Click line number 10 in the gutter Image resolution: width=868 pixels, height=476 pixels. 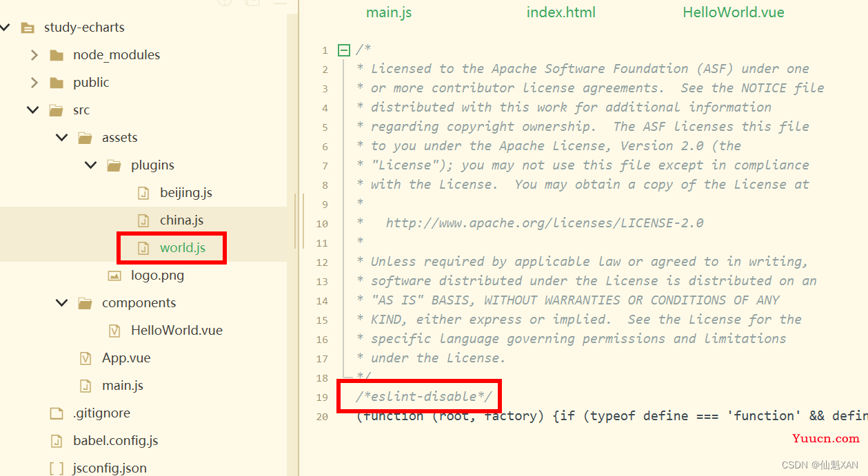(x=322, y=224)
